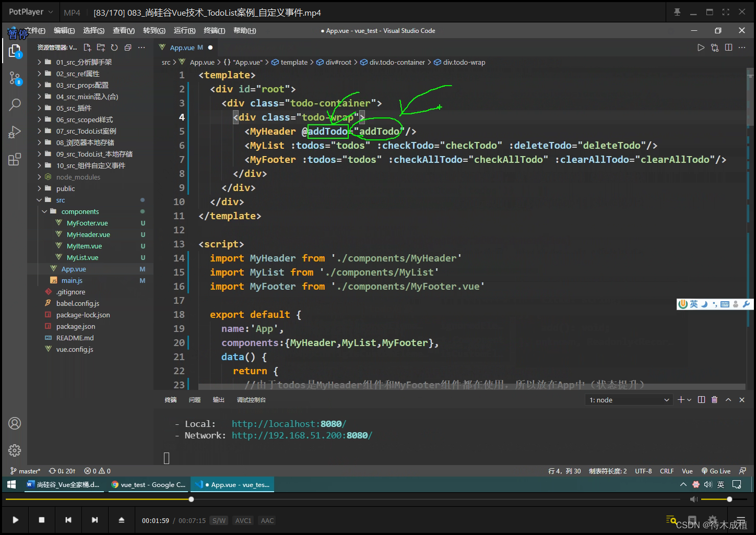
Task: Split the editor to the right
Action: 728,47
